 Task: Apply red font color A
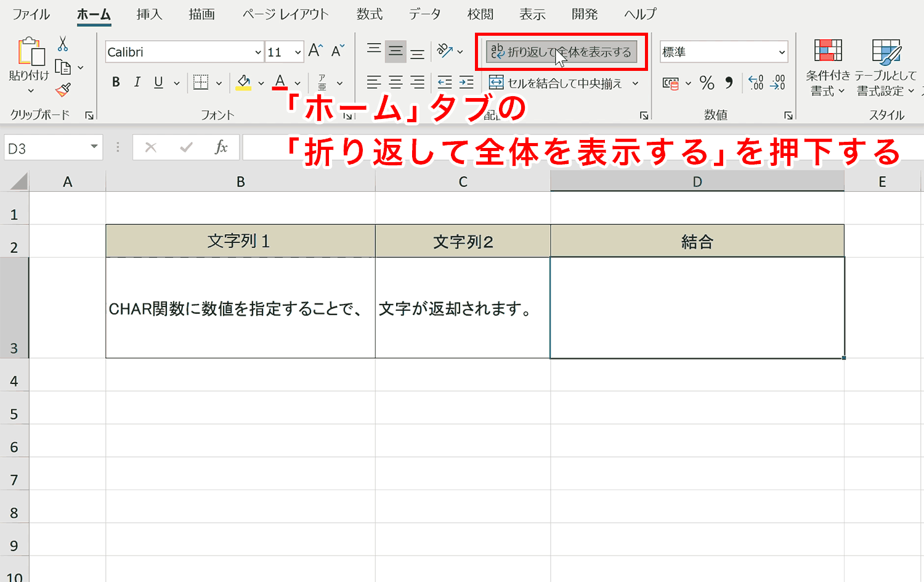(x=280, y=83)
